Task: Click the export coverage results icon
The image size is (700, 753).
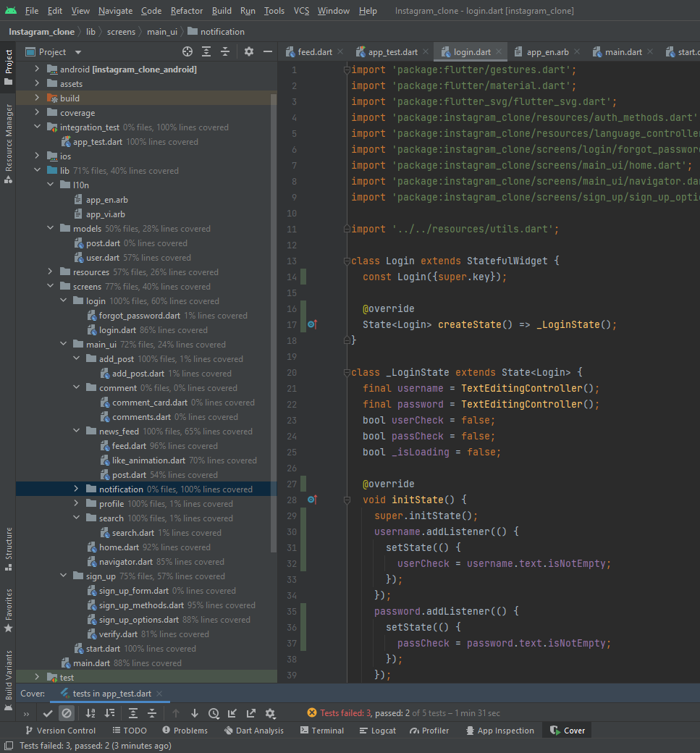Action: point(250,713)
